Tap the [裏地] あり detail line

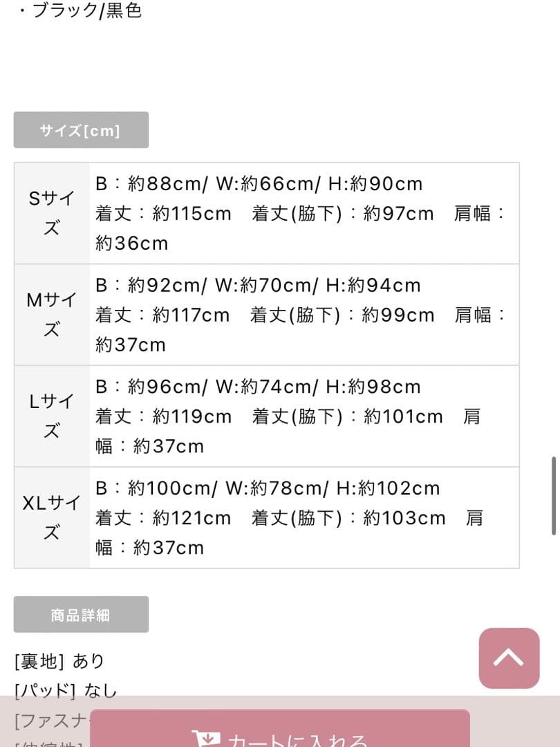pos(59,661)
